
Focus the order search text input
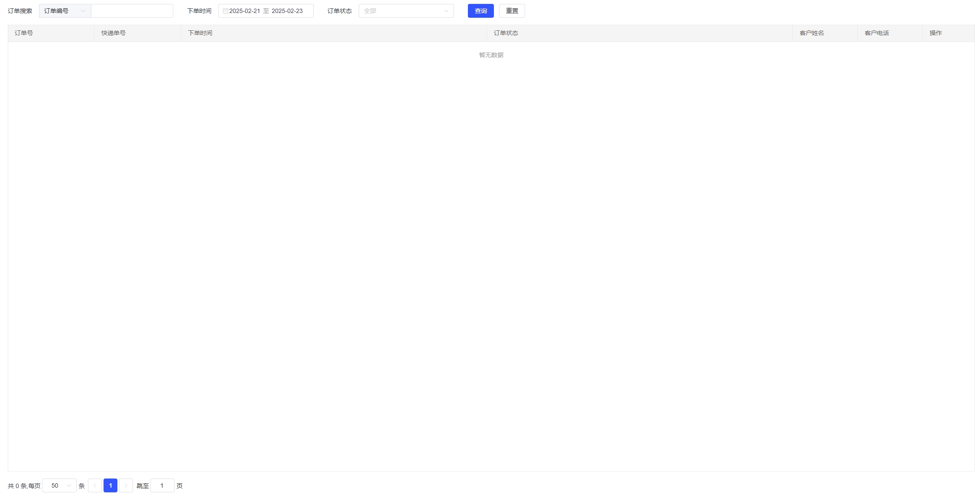[x=132, y=11]
